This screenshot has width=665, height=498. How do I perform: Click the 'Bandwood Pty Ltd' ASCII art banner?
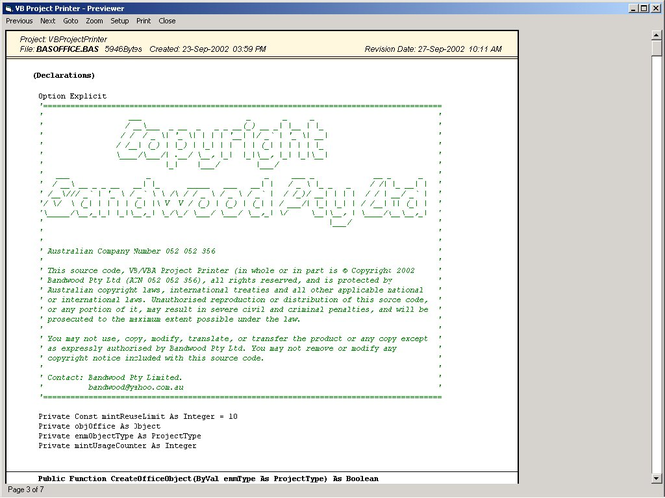(235, 201)
